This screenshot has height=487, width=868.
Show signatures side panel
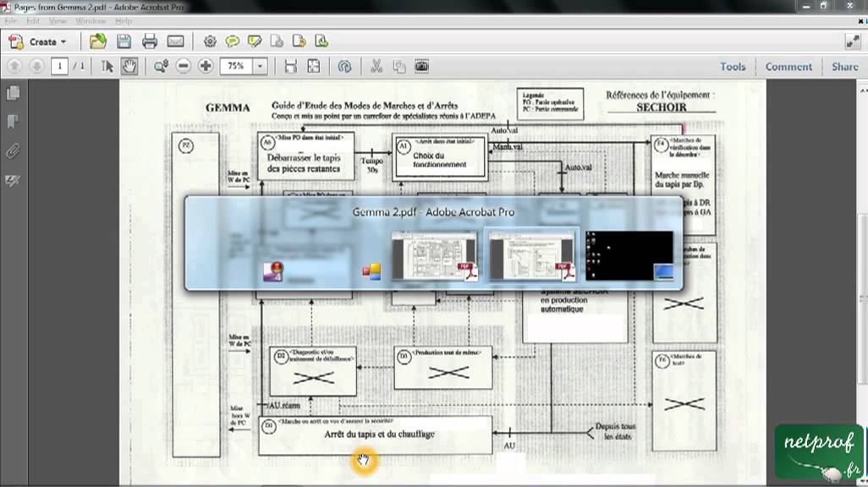[x=13, y=180]
